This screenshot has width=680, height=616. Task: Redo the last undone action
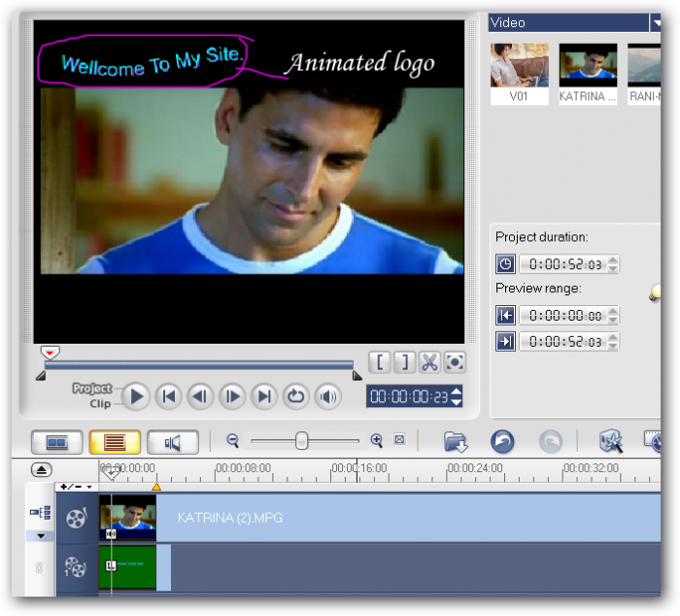click(x=551, y=442)
